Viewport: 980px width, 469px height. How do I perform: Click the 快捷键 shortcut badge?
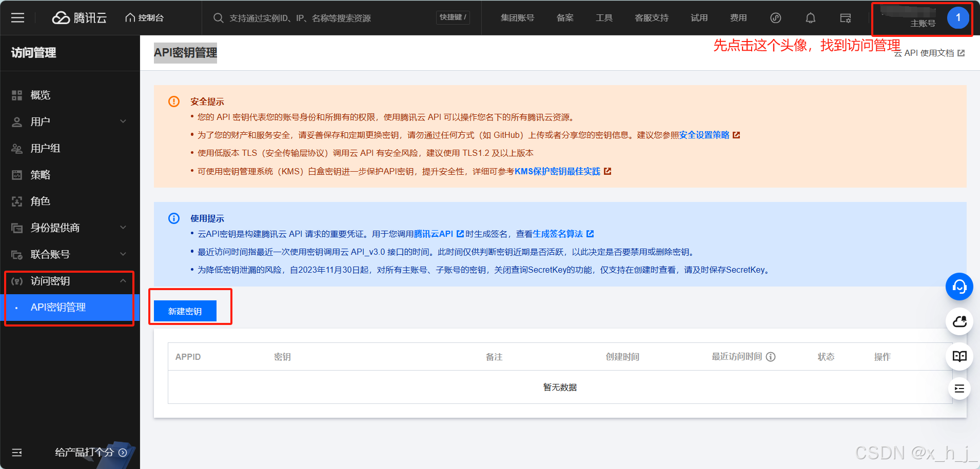[453, 17]
